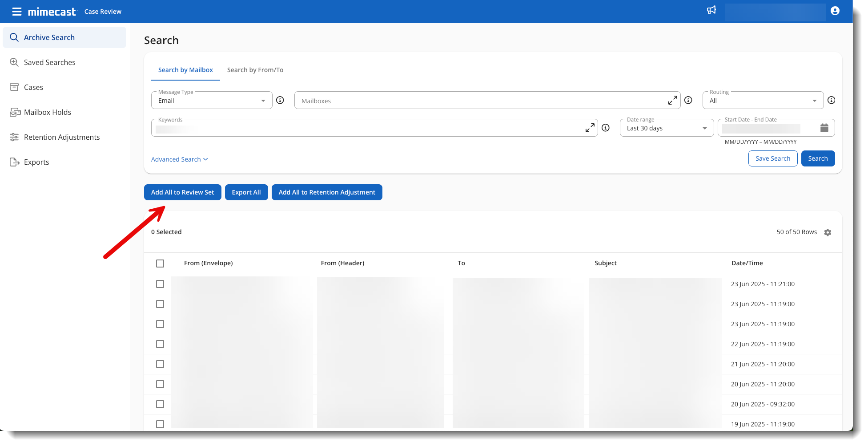Switch to Search by From/To tab
This screenshot has height=446, width=868.
click(255, 70)
